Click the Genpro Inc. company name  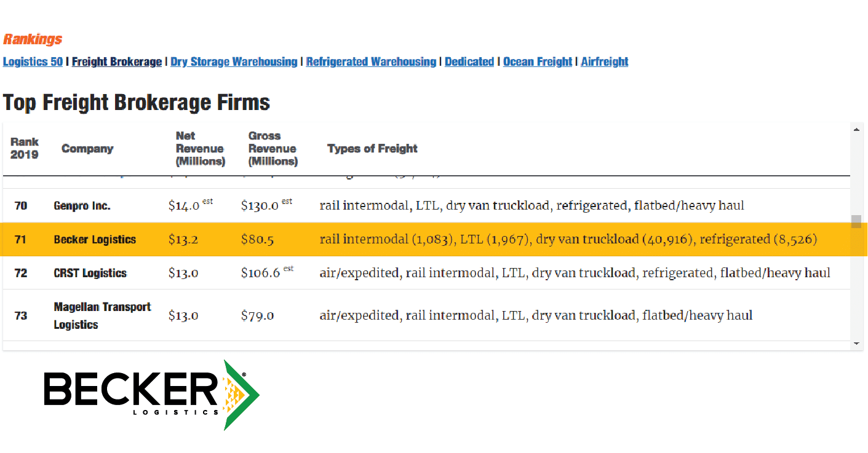click(x=82, y=206)
